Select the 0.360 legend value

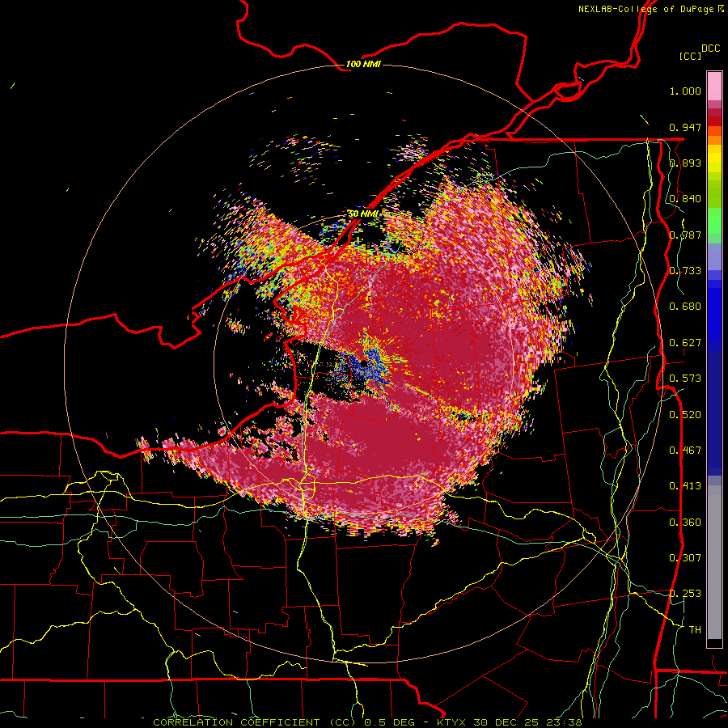(685, 523)
